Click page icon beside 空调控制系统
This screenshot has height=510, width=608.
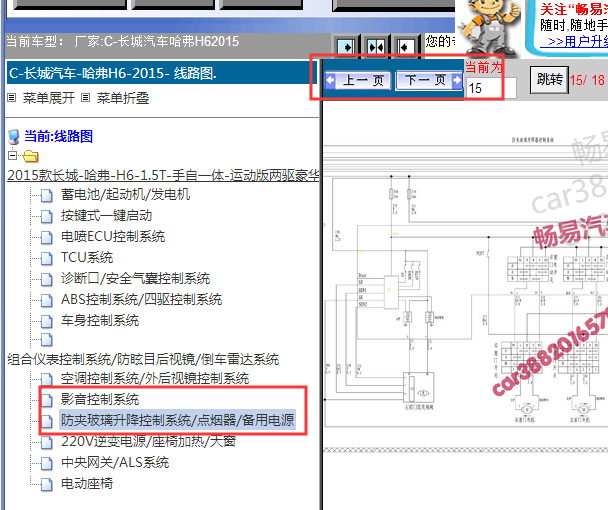[x=47, y=379]
